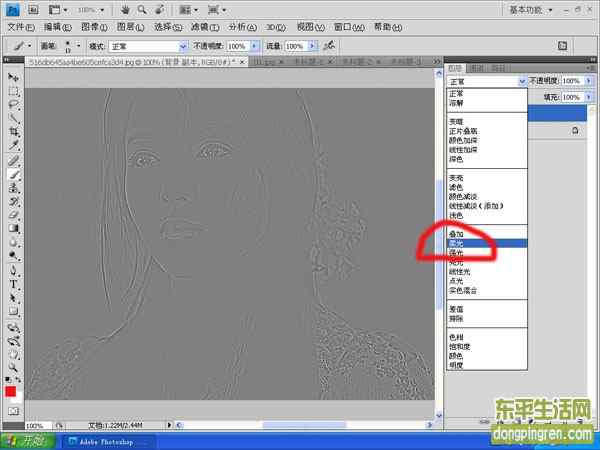Select the Brush tool in toolbox
This screenshot has width=600, height=450.
point(14,174)
